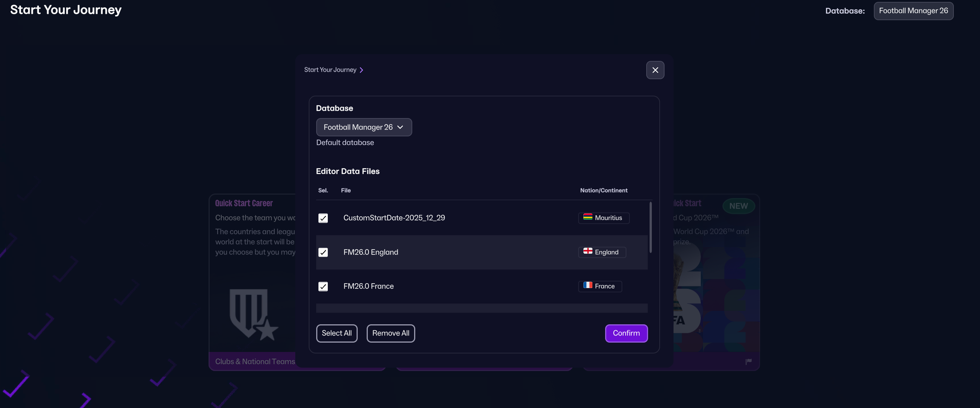Select the FM26.0 England file name

pos(370,252)
